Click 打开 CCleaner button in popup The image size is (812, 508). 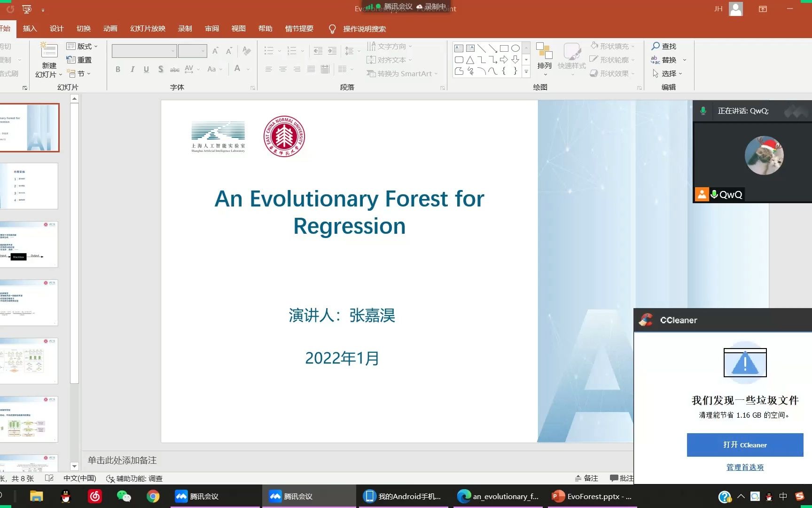pyautogui.click(x=745, y=445)
